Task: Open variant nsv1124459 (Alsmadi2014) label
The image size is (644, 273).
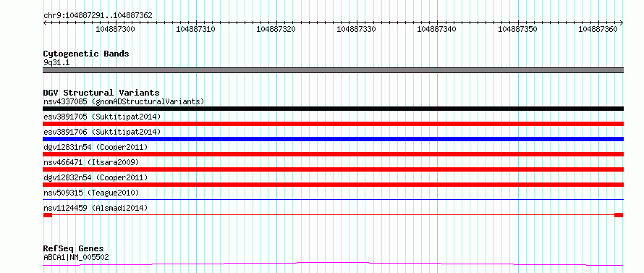Action: pos(96,208)
